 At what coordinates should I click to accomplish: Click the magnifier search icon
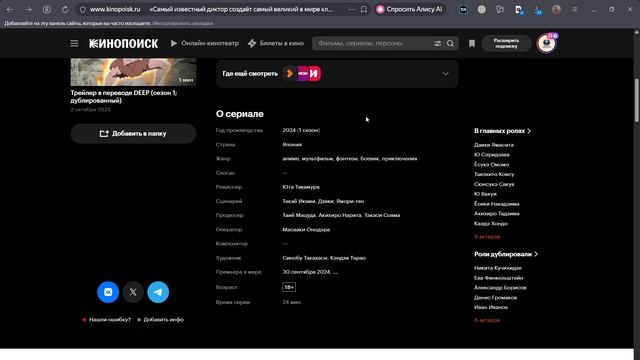[450, 43]
